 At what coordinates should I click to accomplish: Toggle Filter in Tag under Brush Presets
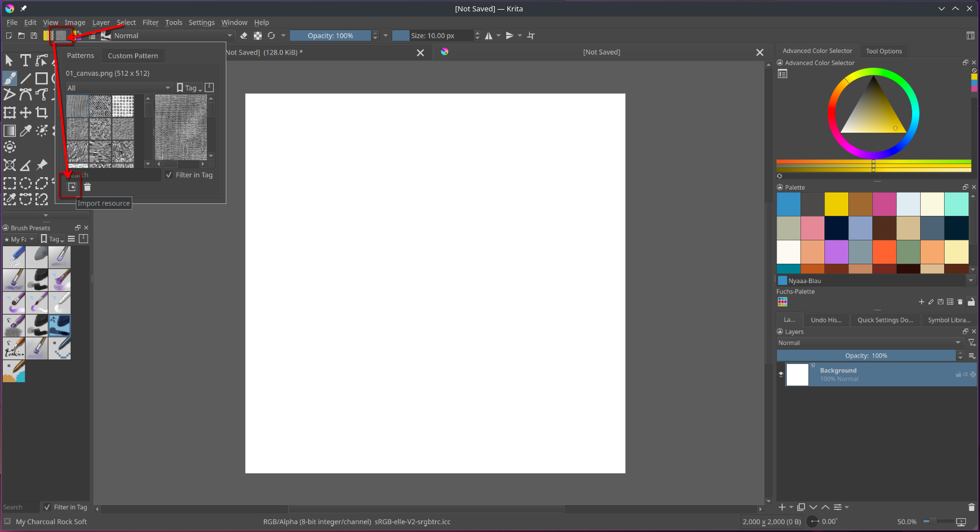47,507
